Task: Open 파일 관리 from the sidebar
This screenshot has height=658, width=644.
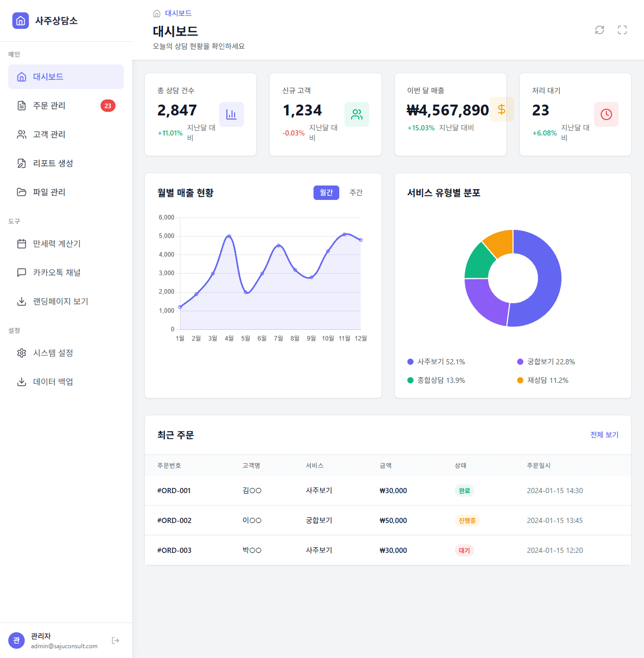Action: (x=49, y=192)
